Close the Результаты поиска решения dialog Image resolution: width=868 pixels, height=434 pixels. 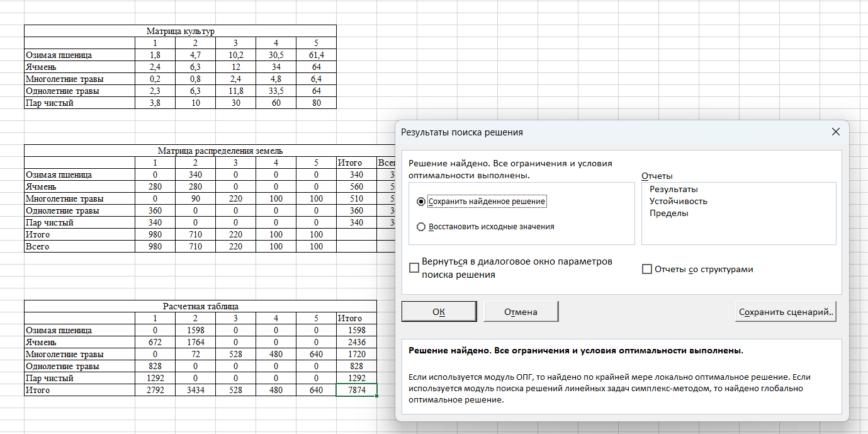(x=835, y=132)
